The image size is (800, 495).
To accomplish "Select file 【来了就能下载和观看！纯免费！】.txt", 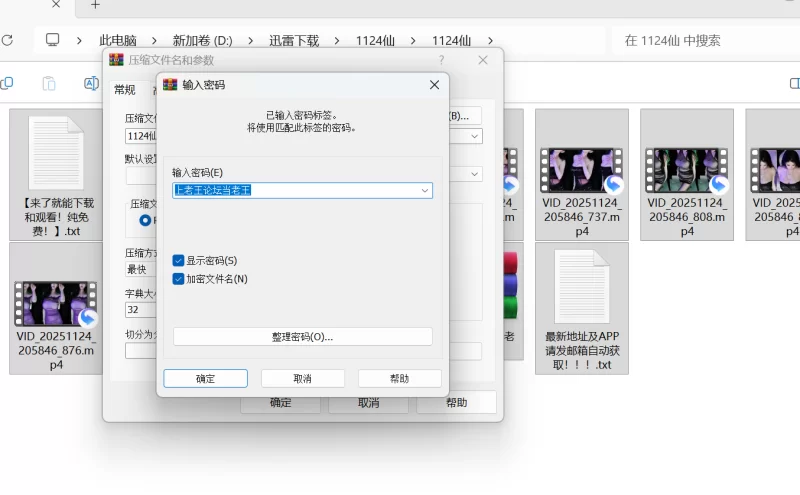I will coord(57,175).
